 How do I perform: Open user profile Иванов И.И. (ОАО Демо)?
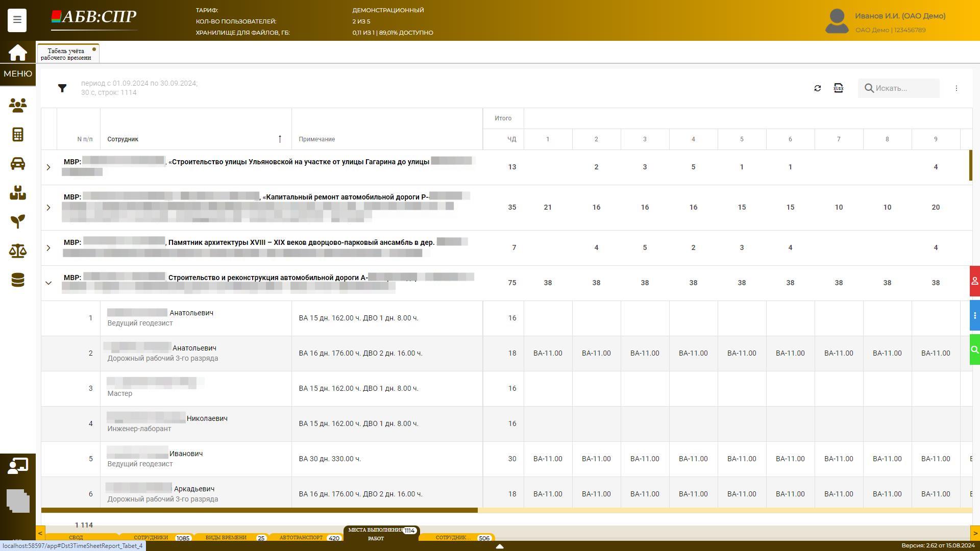coord(900,16)
